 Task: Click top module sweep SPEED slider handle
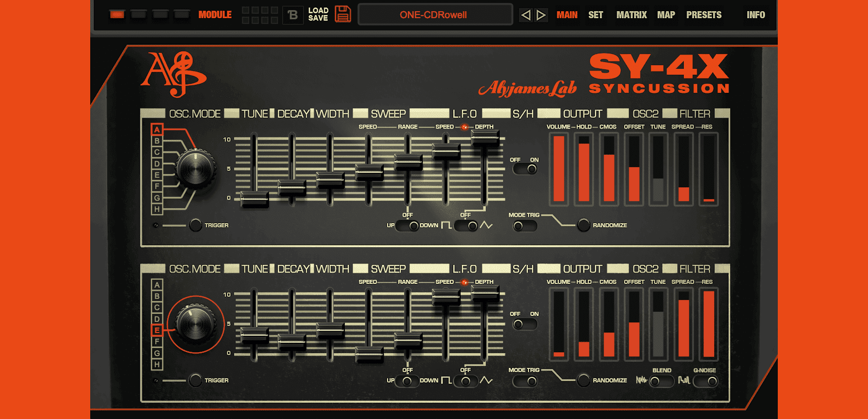[369, 172]
